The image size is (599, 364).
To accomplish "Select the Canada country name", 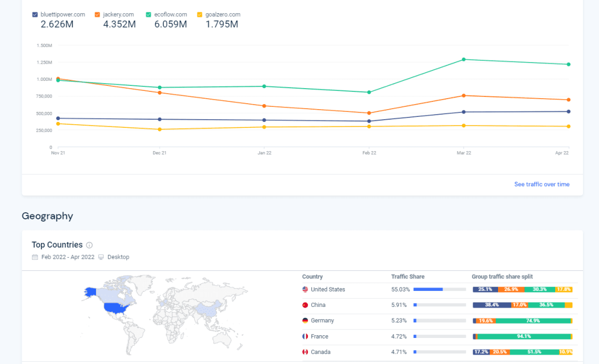I will 321,352.
